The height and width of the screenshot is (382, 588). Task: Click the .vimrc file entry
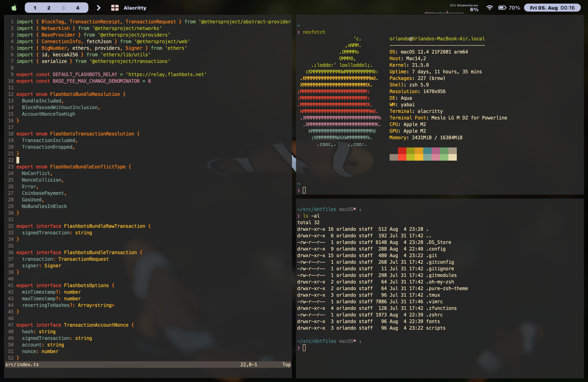(x=434, y=301)
